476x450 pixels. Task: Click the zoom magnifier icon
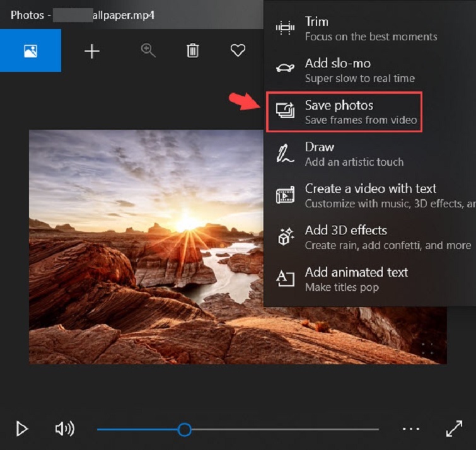[148, 51]
